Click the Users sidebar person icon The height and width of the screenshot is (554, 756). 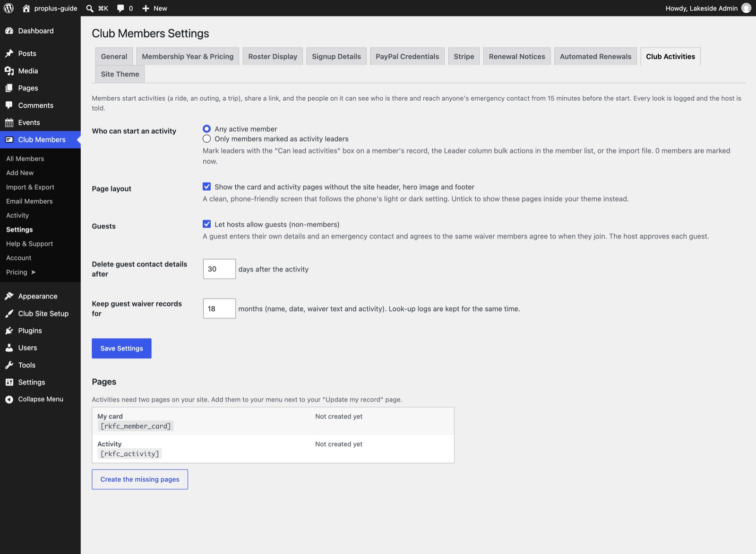point(9,348)
